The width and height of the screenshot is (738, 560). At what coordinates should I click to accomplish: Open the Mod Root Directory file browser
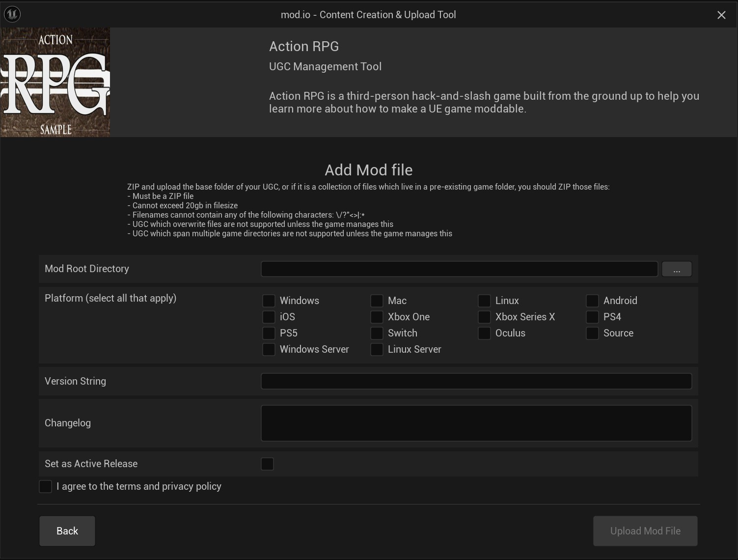pyautogui.click(x=677, y=269)
